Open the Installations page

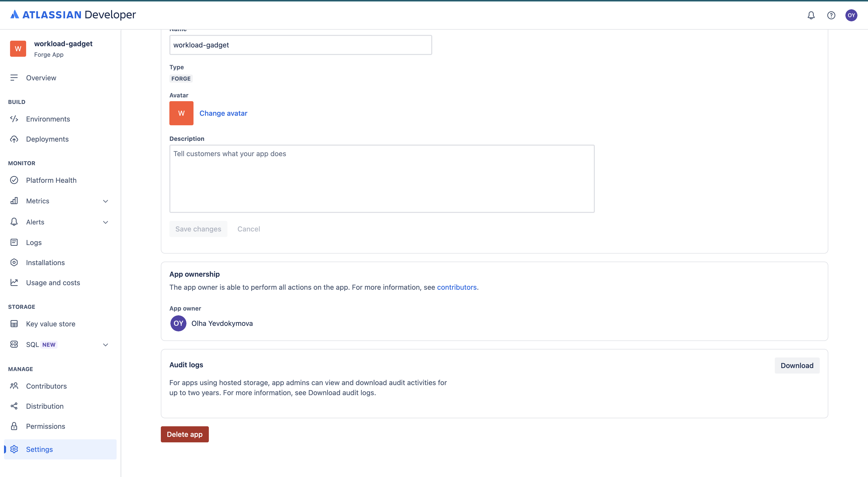pos(45,263)
